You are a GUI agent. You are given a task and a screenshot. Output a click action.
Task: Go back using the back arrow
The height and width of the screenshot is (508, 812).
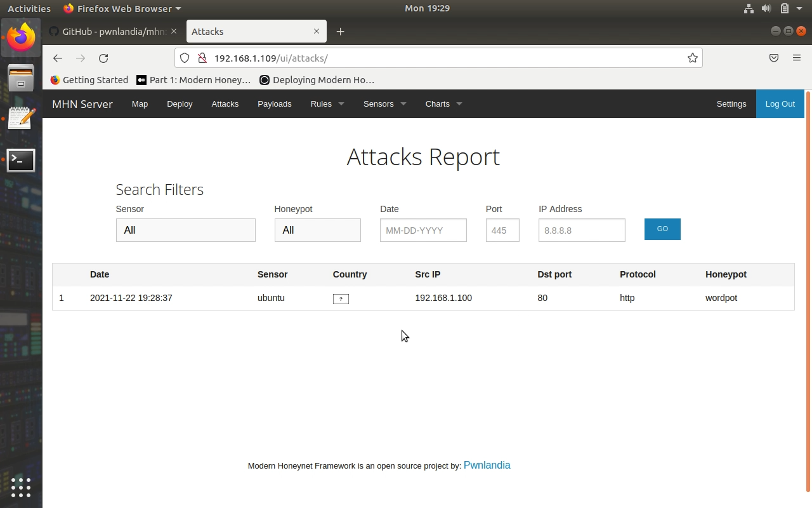click(58, 58)
